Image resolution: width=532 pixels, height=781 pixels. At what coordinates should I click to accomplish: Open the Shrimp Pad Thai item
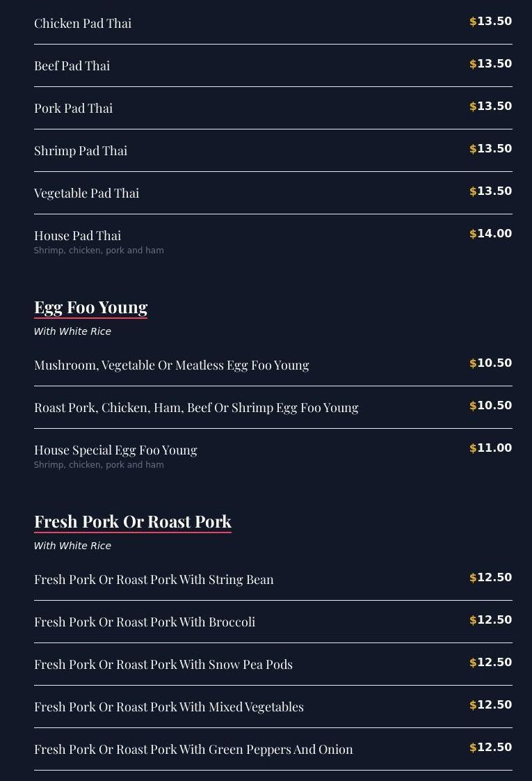coord(81,150)
